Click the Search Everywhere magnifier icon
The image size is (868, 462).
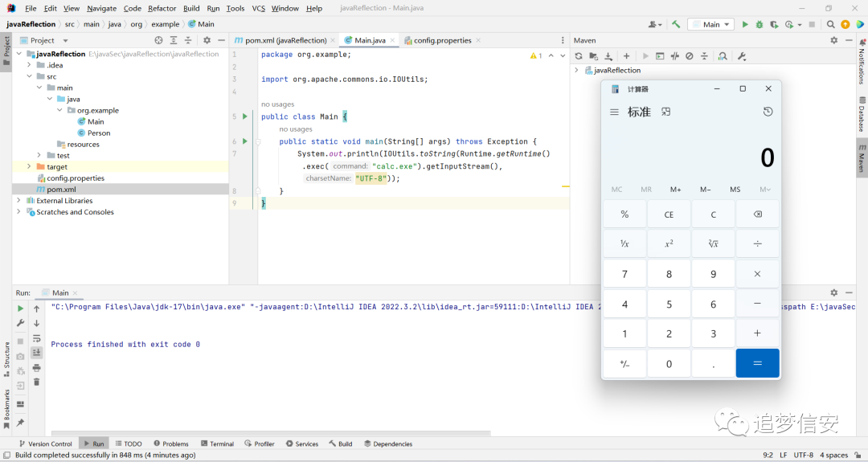(830, 24)
